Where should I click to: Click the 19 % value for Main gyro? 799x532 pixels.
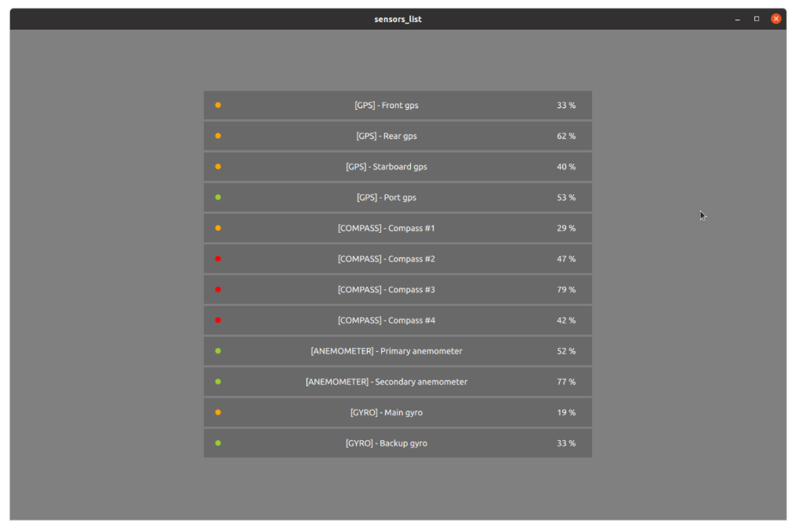(566, 412)
